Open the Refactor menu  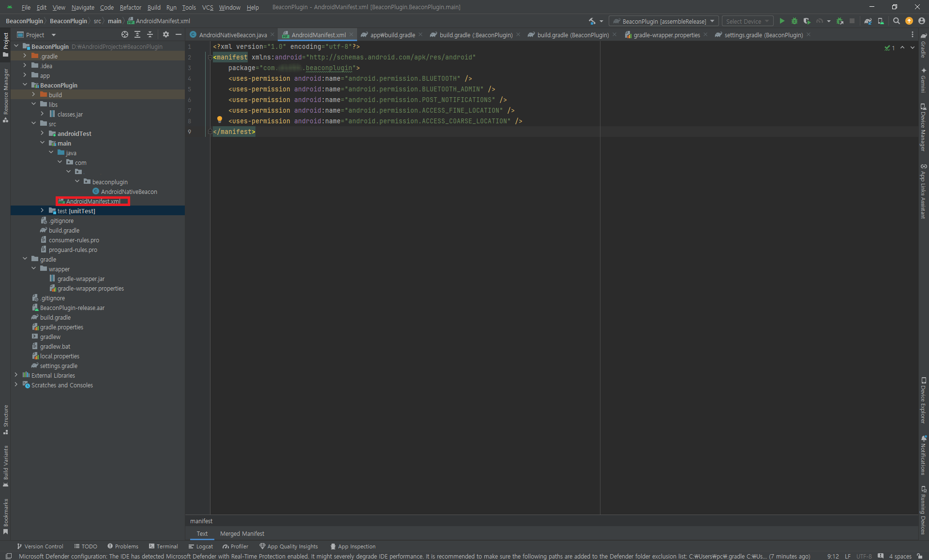click(130, 7)
